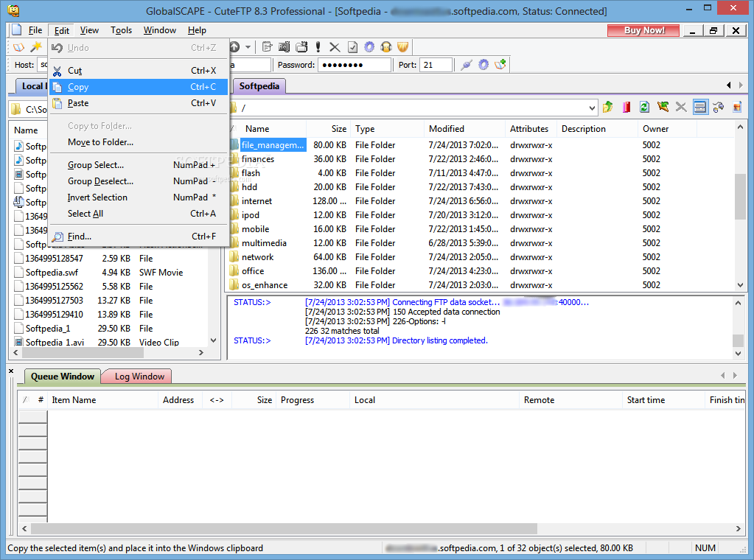Click the headphones icon in toolbar

pyautogui.click(x=386, y=47)
